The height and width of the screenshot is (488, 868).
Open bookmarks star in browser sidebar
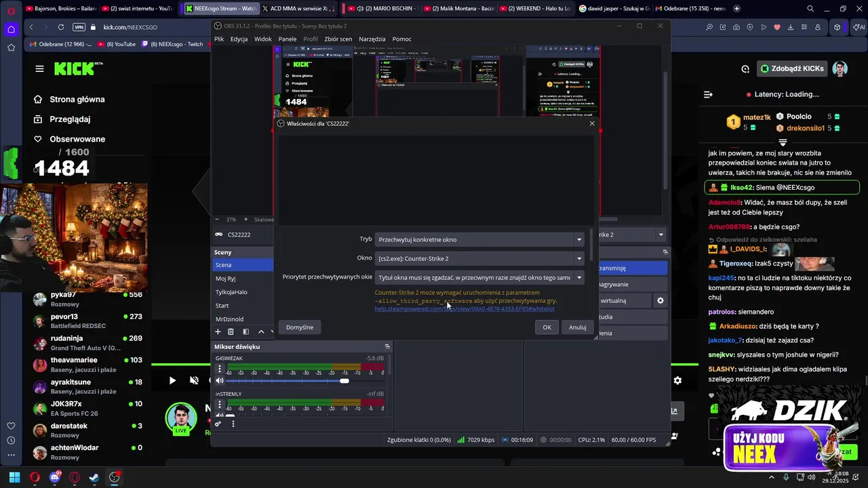click(x=11, y=47)
